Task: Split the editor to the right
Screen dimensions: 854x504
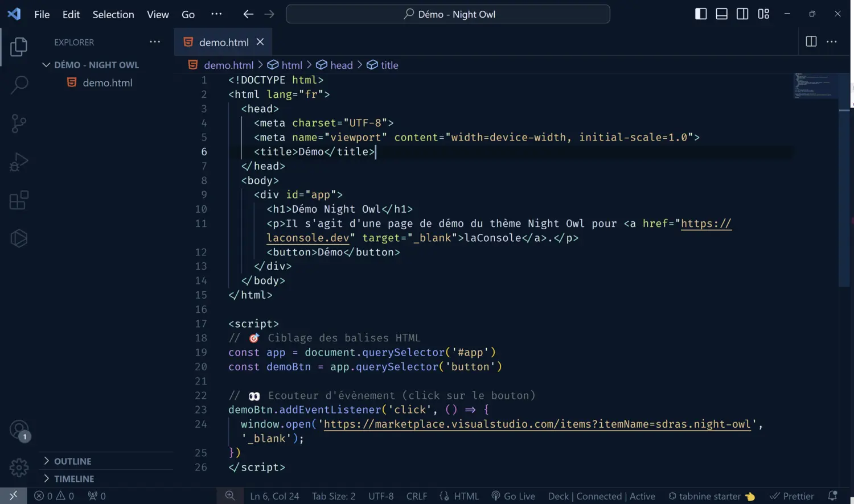Action: pyautogui.click(x=811, y=42)
